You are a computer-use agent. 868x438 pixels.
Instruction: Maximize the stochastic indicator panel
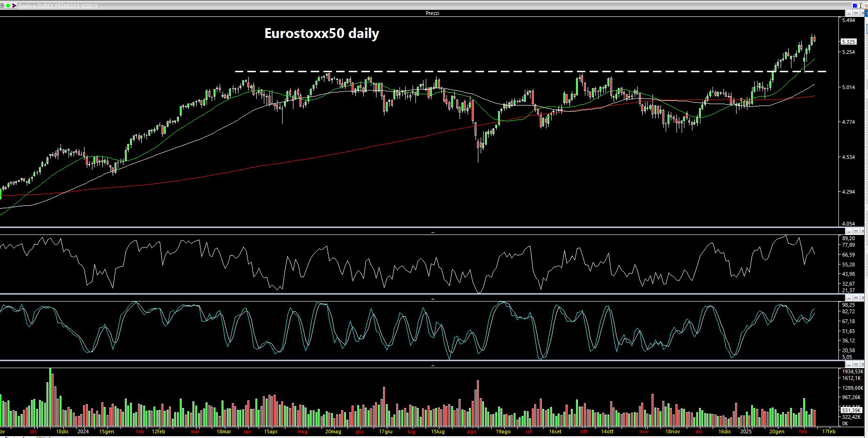coord(856,298)
